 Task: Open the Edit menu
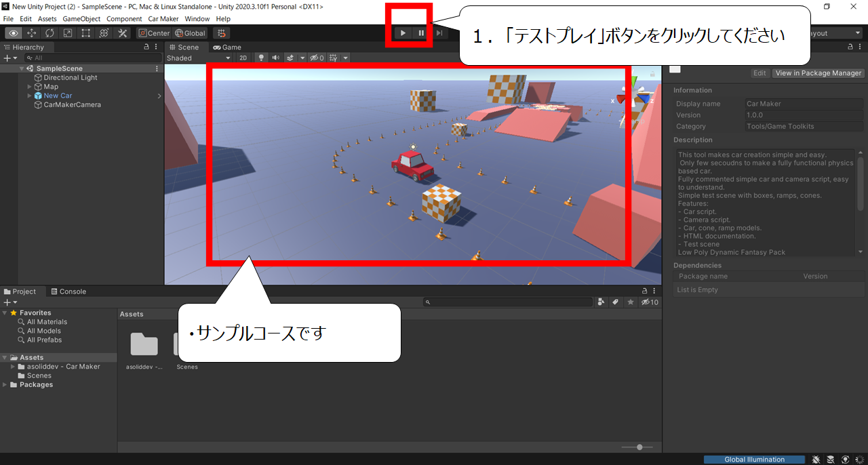click(26, 19)
